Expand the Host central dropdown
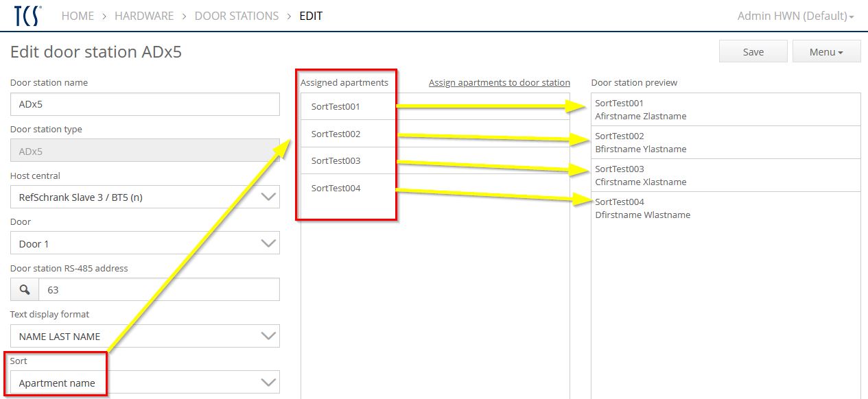Viewport: 868px width, 399px height. coord(145,197)
